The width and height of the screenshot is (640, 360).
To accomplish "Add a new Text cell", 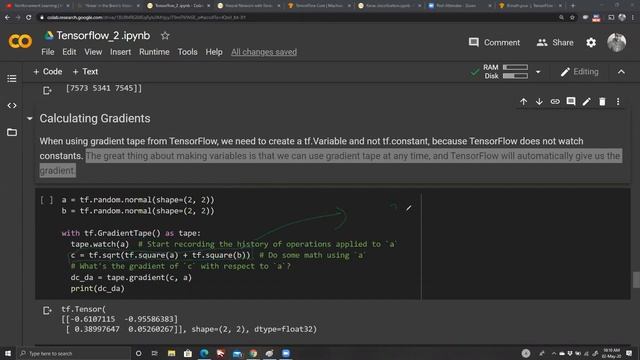I will coord(85,72).
